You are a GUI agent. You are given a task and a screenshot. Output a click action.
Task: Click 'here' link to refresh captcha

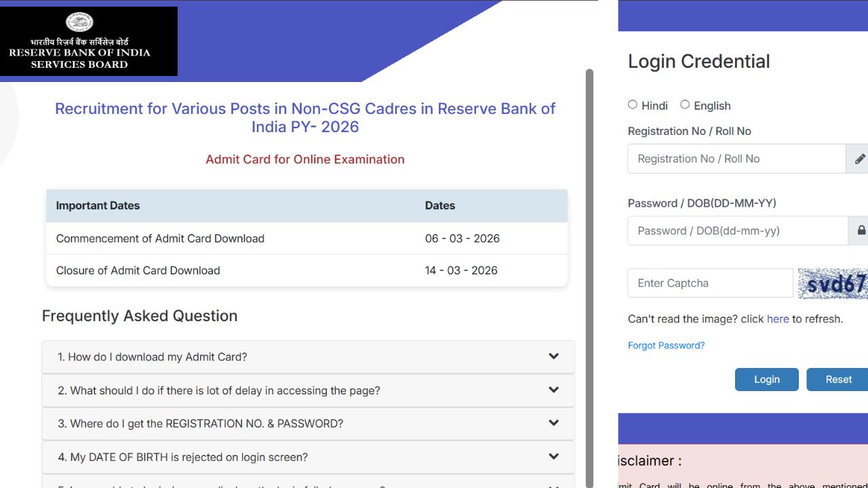pyautogui.click(x=778, y=319)
